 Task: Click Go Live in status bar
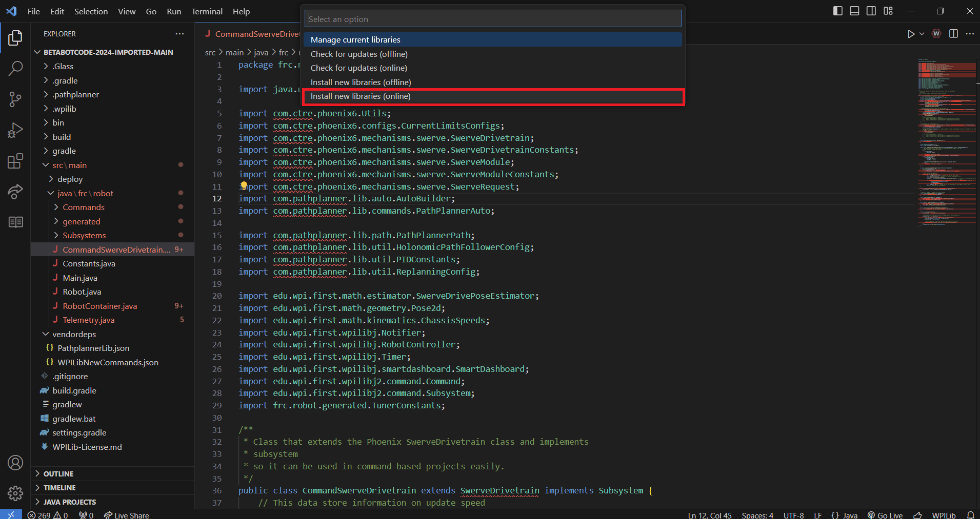tap(885, 515)
